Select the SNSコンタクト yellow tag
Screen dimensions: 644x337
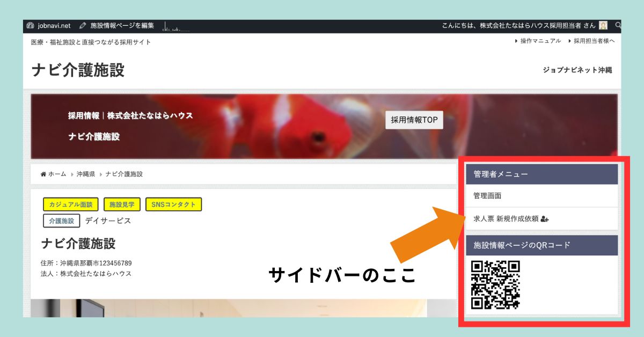173,204
